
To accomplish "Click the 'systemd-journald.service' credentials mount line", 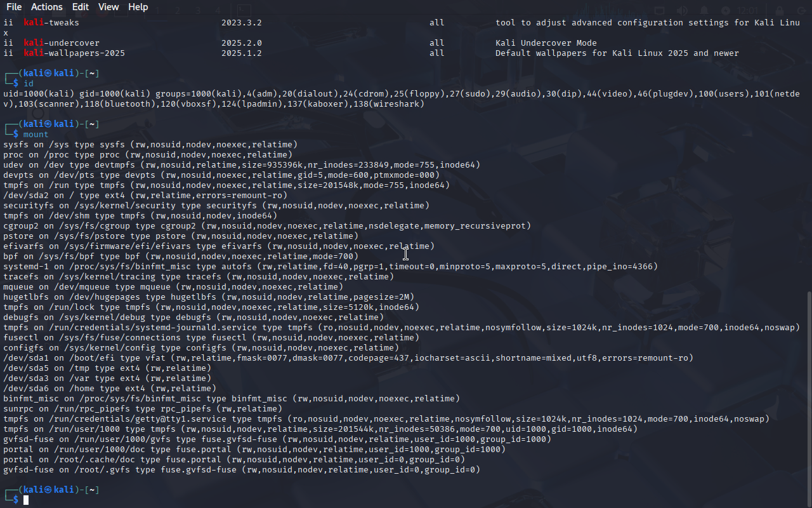I will click(402, 328).
